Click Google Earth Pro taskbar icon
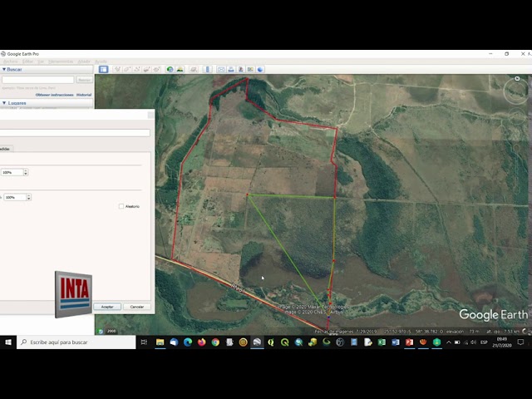The width and height of the screenshot is (532, 399). click(x=257, y=342)
